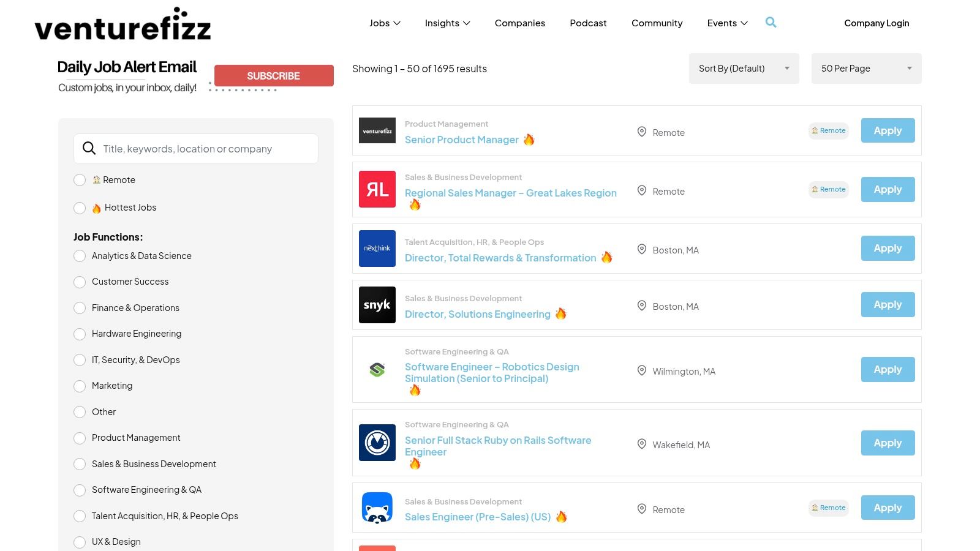Open Director, Solutions Engineering job link
980x551 pixels.
478,314
